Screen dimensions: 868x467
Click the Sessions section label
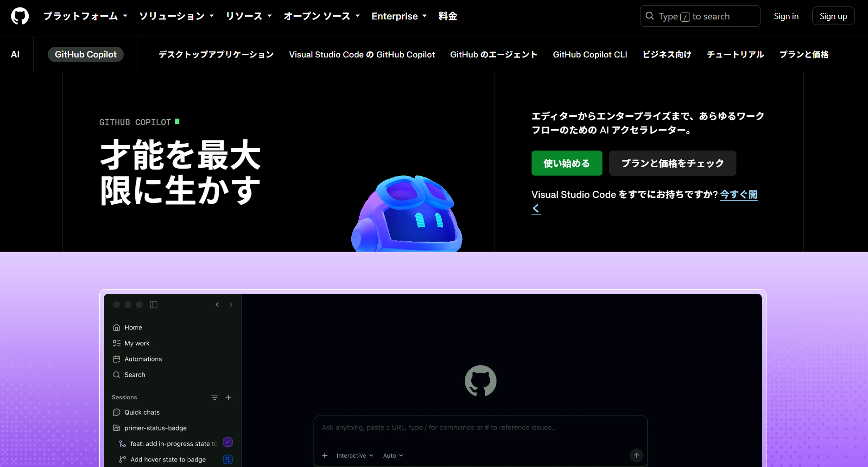pyautogui.click(x=124, y=398)
